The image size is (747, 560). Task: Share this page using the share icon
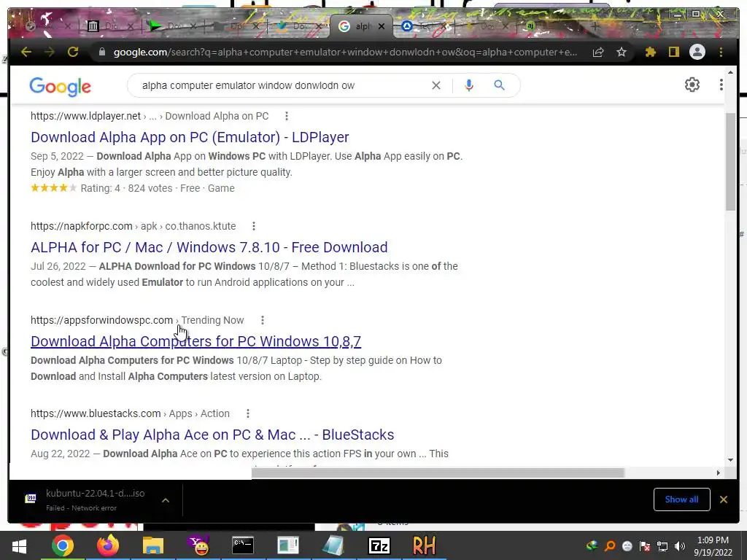tap(598, 52)
